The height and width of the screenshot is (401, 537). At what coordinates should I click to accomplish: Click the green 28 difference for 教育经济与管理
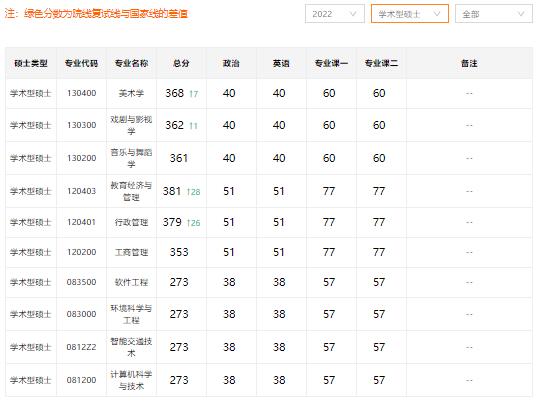click(x=193, y=192)
